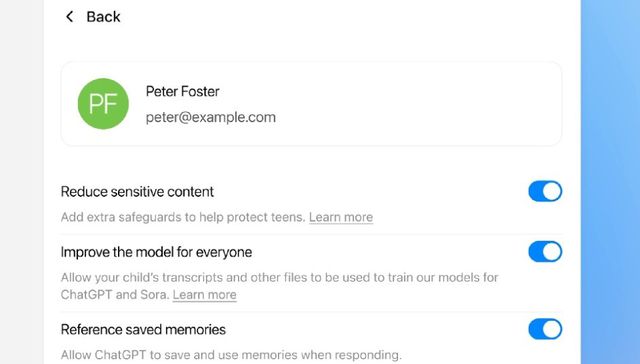The height and width of the screenshot is (364, 640).
Task: Turn off Improve the model for everyone
Action: pos(545,252)
